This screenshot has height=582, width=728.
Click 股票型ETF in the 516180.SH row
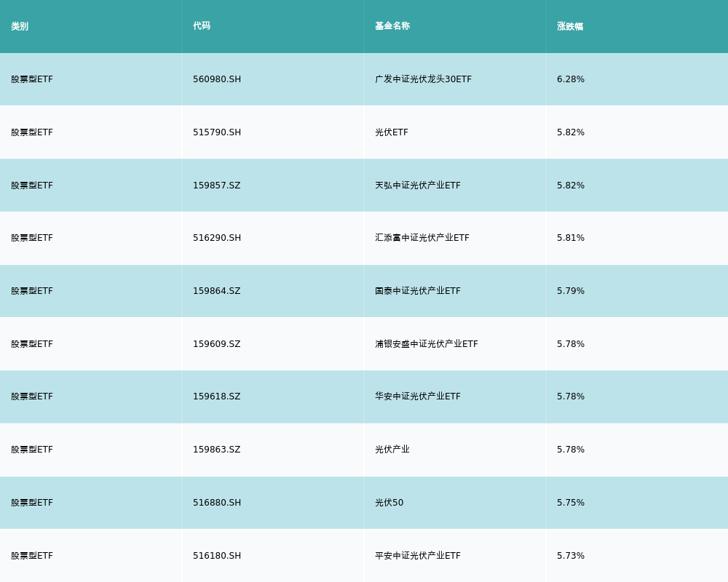[x=32, y=556]
